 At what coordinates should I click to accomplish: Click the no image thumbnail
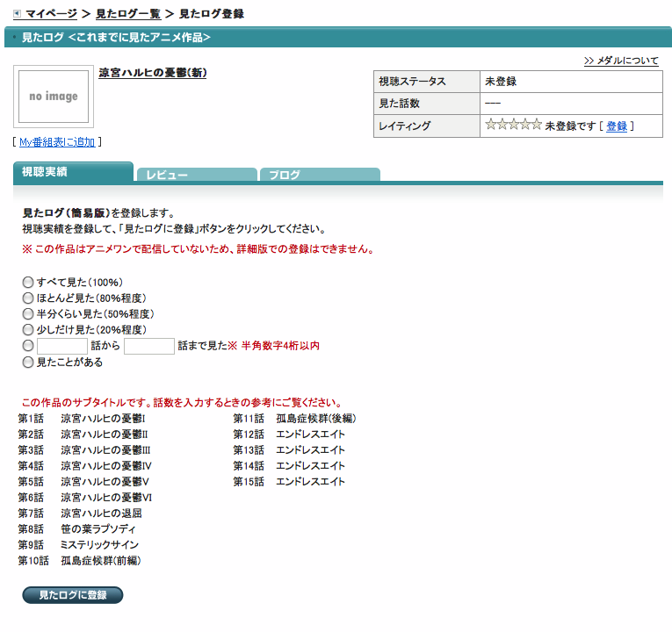point(54,97)
